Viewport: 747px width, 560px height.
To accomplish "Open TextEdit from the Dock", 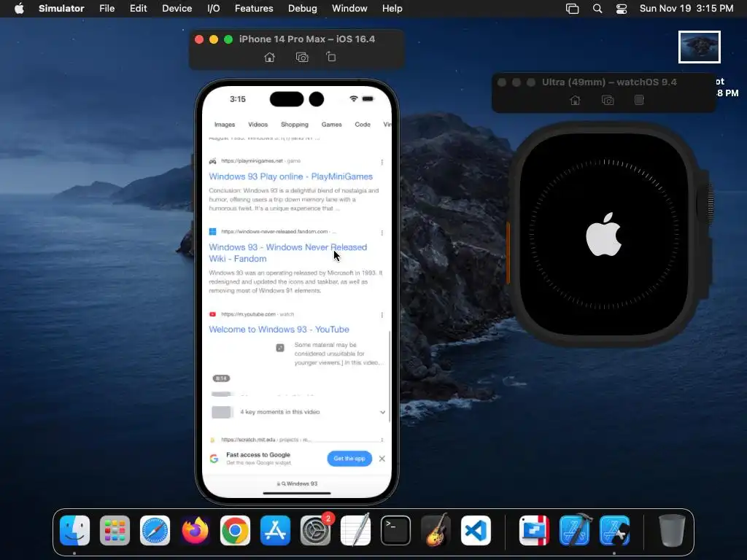I will [x=355, y=530].
